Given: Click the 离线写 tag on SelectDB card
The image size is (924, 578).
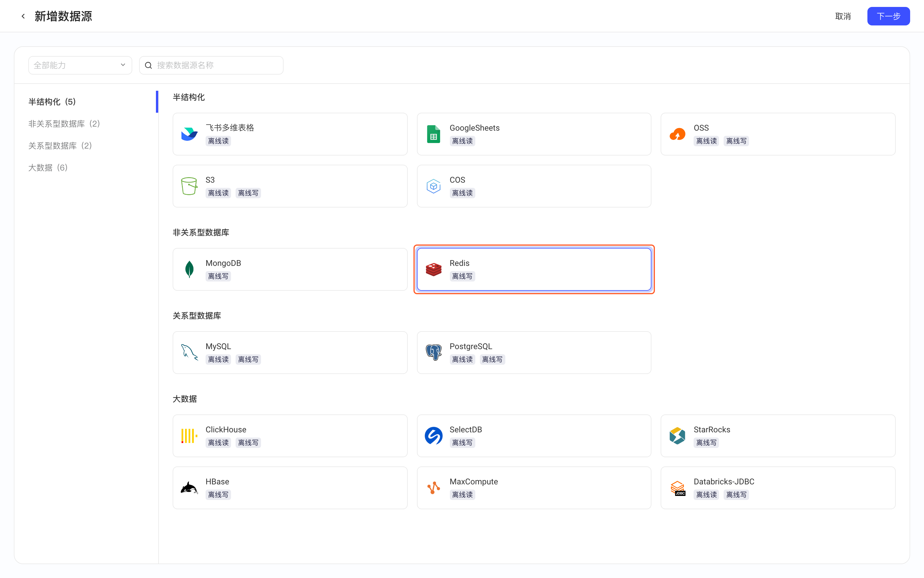Looking at the screenshot, I should 462,443.
